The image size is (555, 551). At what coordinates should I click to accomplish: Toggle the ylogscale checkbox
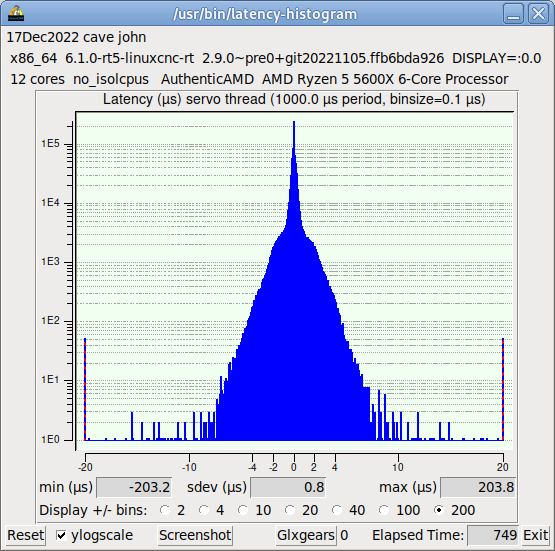point(61,535)
